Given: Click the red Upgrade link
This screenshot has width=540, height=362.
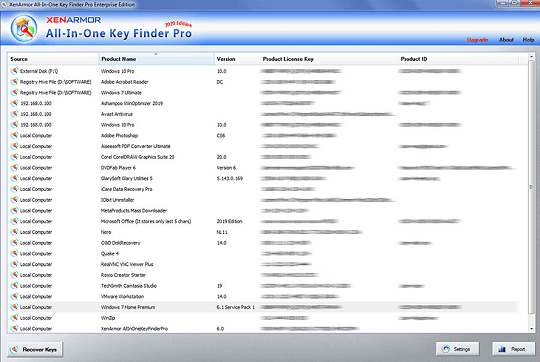Looking at the screenshot, I should click(x=477, y=40).
